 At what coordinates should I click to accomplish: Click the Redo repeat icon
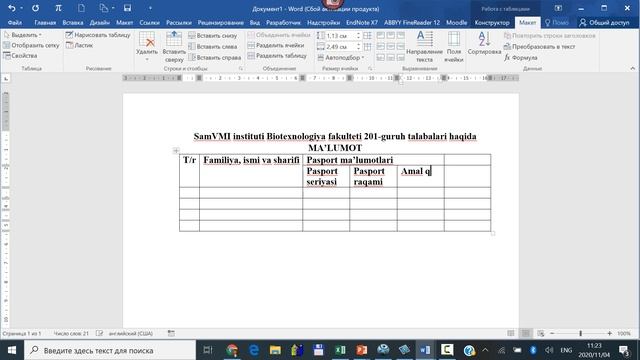coord(36,8)
